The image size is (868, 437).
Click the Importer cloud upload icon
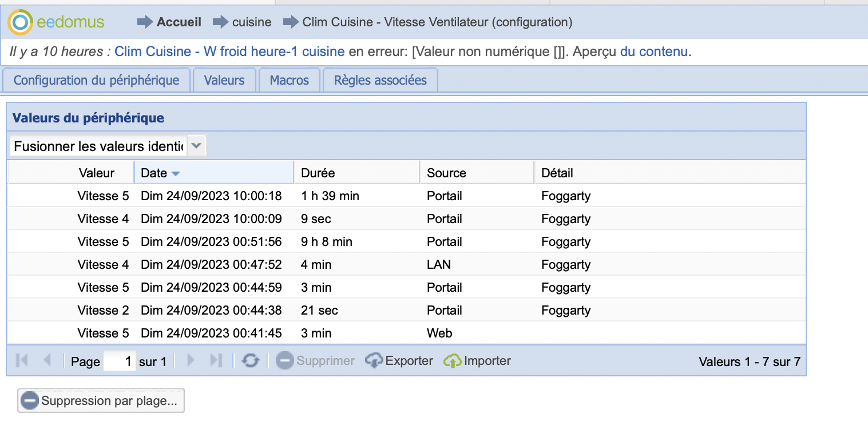pyautogui.click(x=453, y=361)
